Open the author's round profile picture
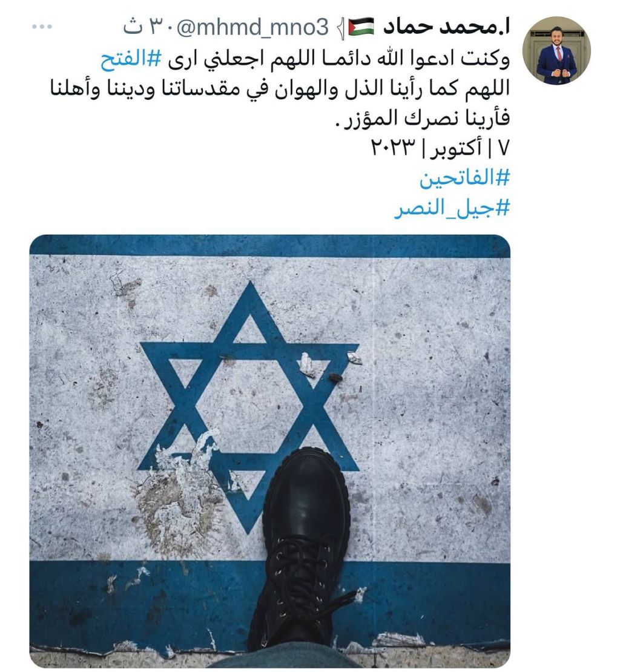620x672 pixels. (556, 51)
